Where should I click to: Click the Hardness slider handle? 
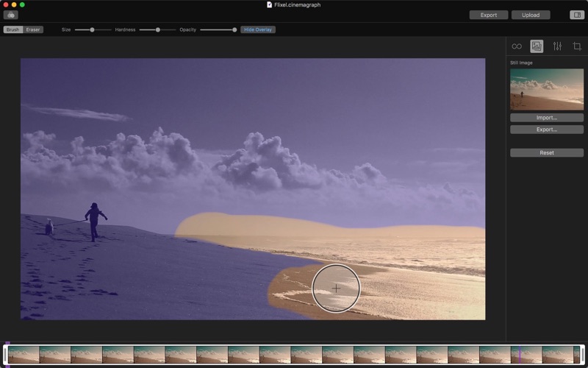pyautogui.click(x=157, y=29)
